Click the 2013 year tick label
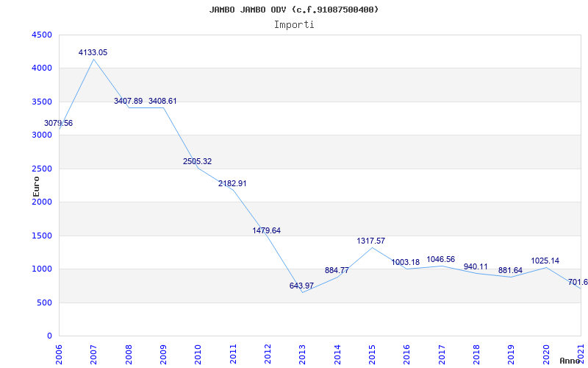The image size is (588, 368). [303, 353]
